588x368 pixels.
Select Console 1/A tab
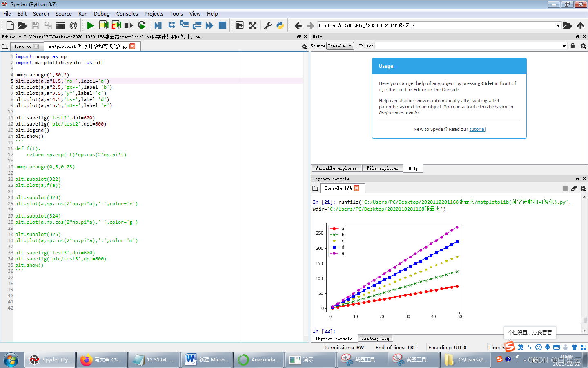(338, 188)
